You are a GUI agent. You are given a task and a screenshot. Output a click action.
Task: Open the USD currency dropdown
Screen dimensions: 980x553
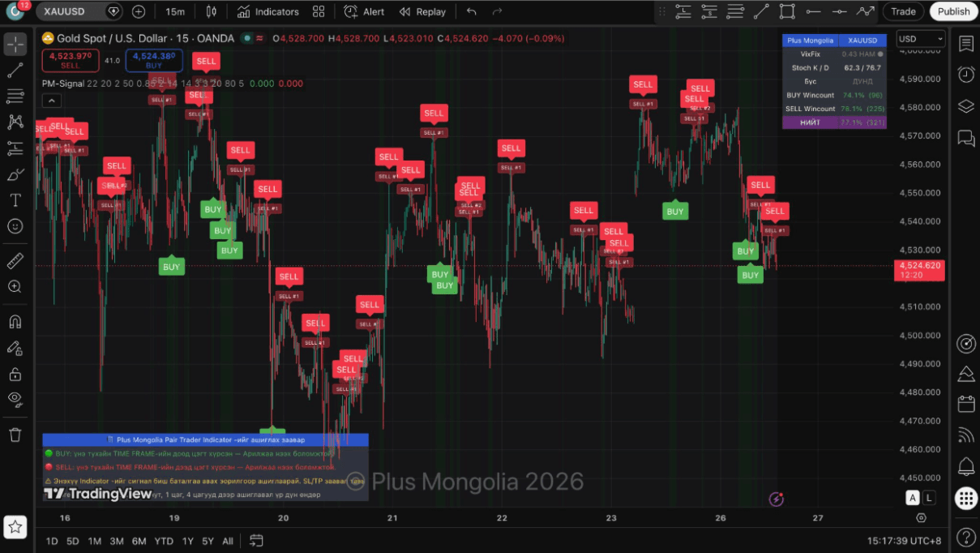coord(922,39)
